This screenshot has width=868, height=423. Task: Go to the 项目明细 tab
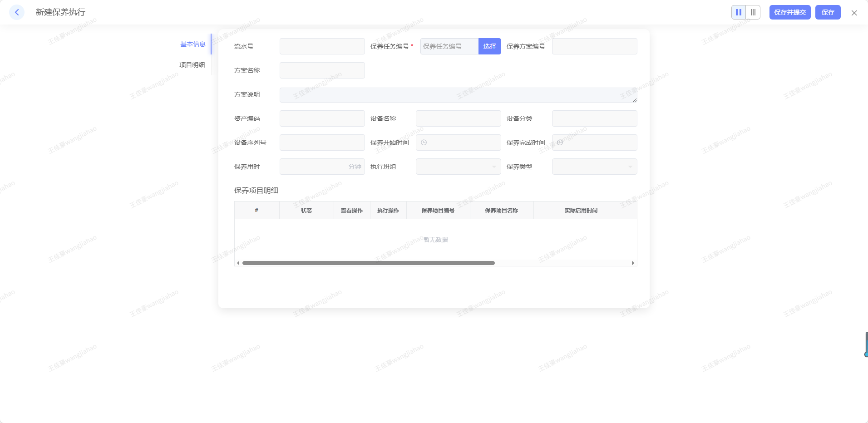(x=192, y=65)
